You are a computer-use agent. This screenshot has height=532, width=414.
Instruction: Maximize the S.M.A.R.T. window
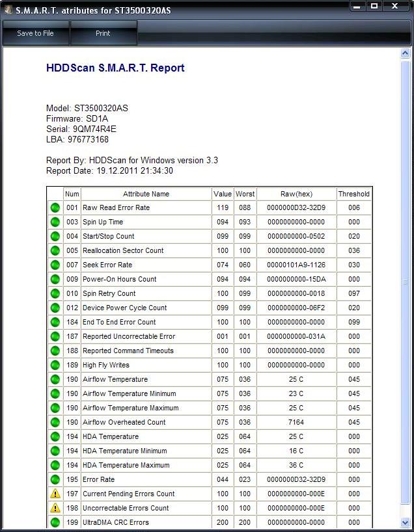pyautogui.click(x=374, y=6)
